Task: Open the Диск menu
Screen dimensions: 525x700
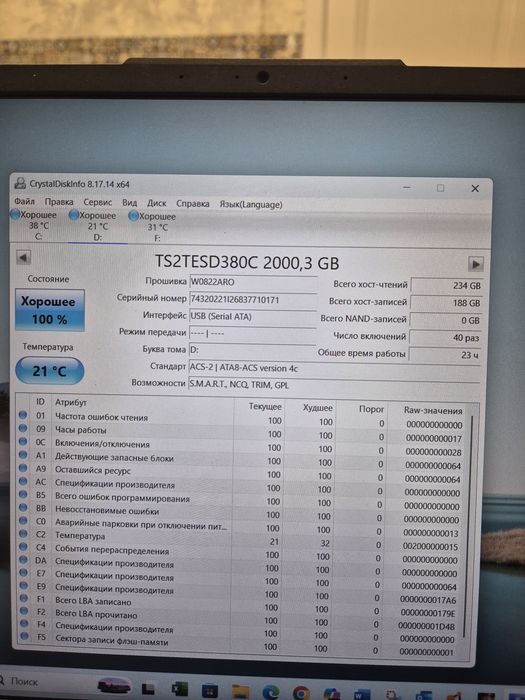Action: (157, 203)
